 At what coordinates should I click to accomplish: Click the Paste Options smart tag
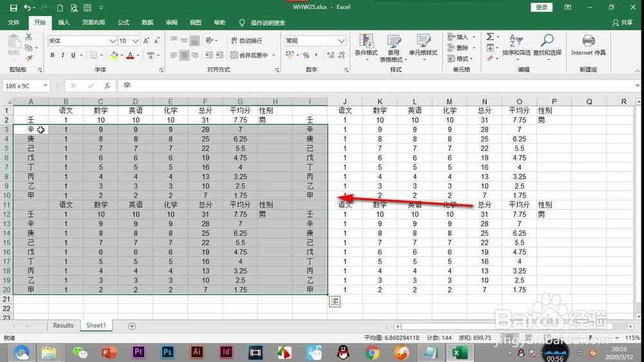[335, 301]
